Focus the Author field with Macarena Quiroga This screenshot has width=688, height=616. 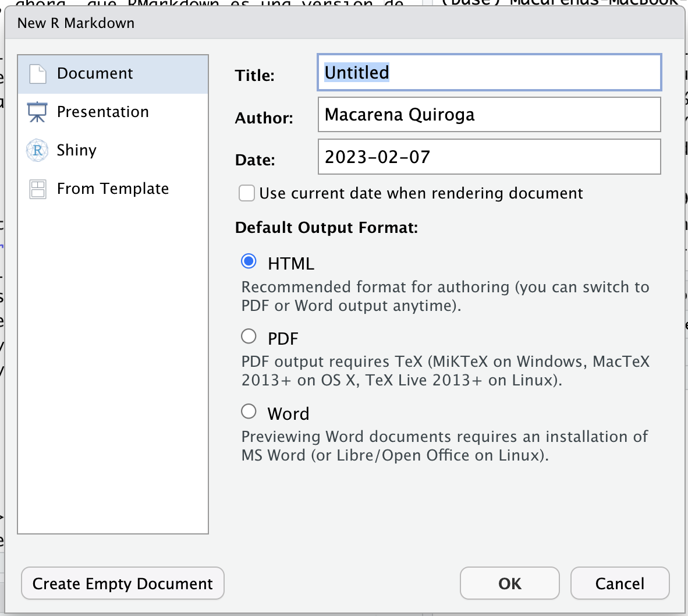pyautogui.click(x=489, y=115)
